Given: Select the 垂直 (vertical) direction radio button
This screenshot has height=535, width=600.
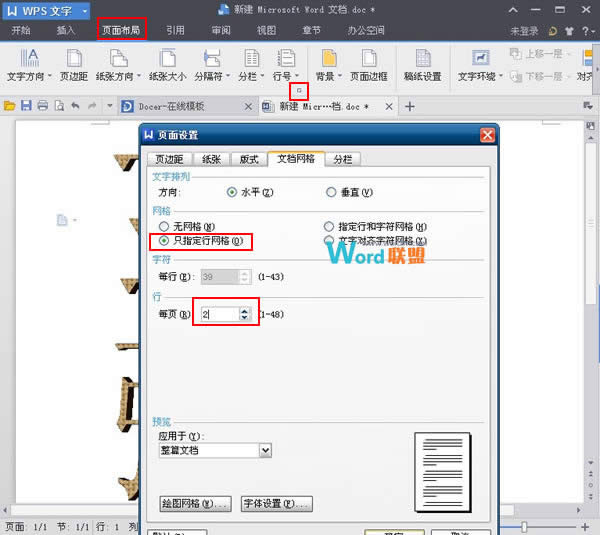Looking at the screenshot, I should (x=330, y=192).
